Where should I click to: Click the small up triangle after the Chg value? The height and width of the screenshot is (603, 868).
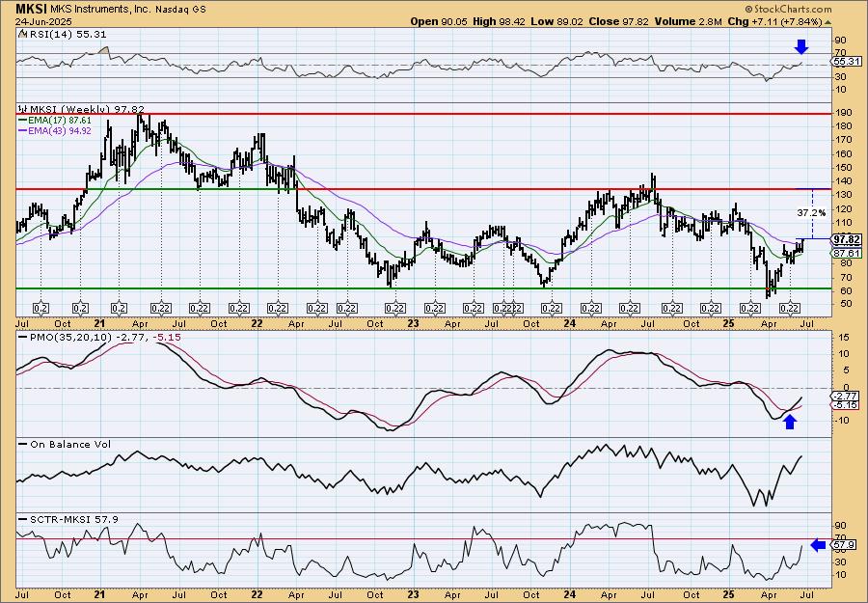coord(828,22)
